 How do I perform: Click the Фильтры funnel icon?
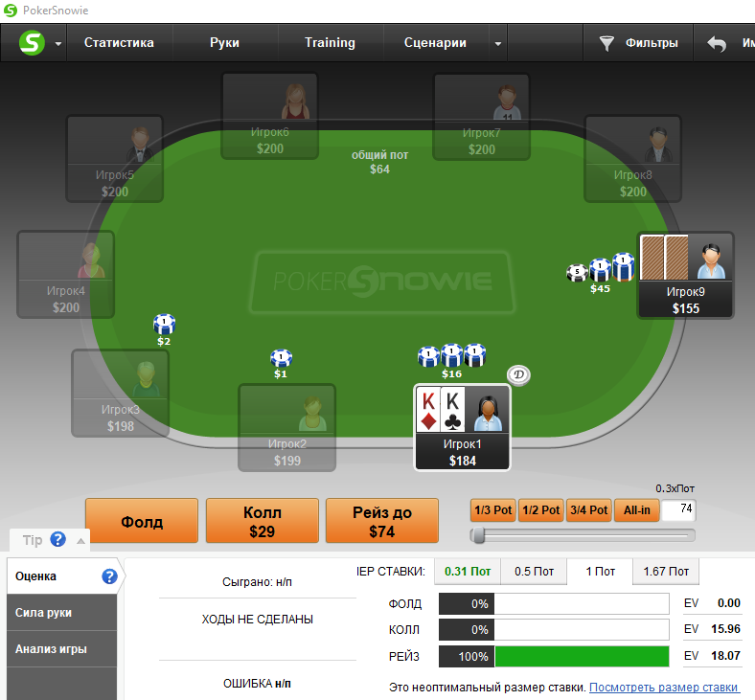[606, 43]
